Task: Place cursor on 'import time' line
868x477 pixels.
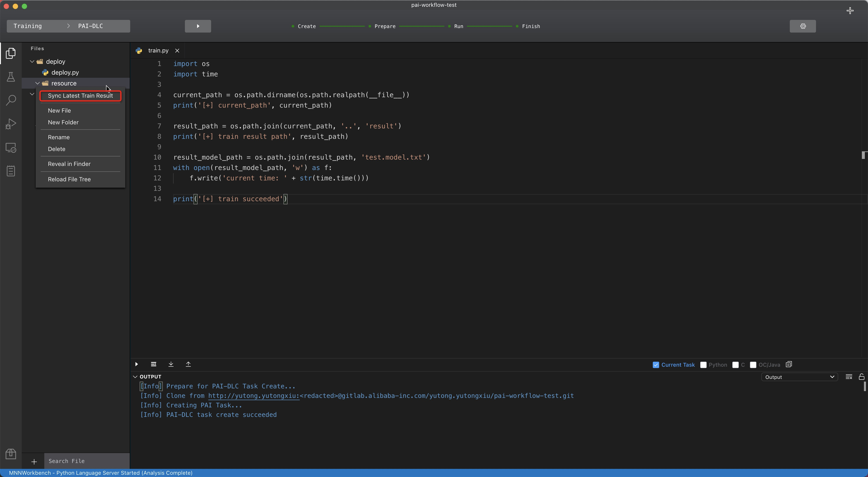Action: click(196, 74)
